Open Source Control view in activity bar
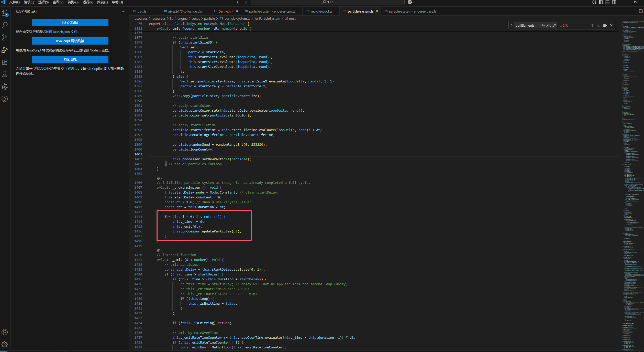The height and width of the screenshot is (352, 644). pyautogui.click(x=5, y=37)
